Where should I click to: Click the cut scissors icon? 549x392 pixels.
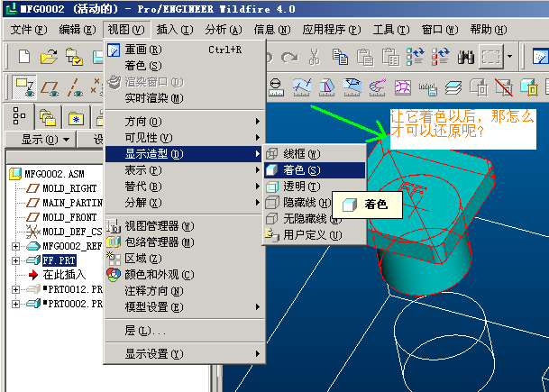(314, 57)
